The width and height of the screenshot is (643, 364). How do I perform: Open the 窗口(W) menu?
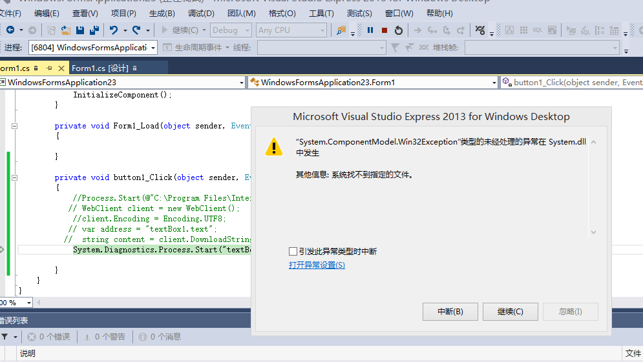point(399,14)
